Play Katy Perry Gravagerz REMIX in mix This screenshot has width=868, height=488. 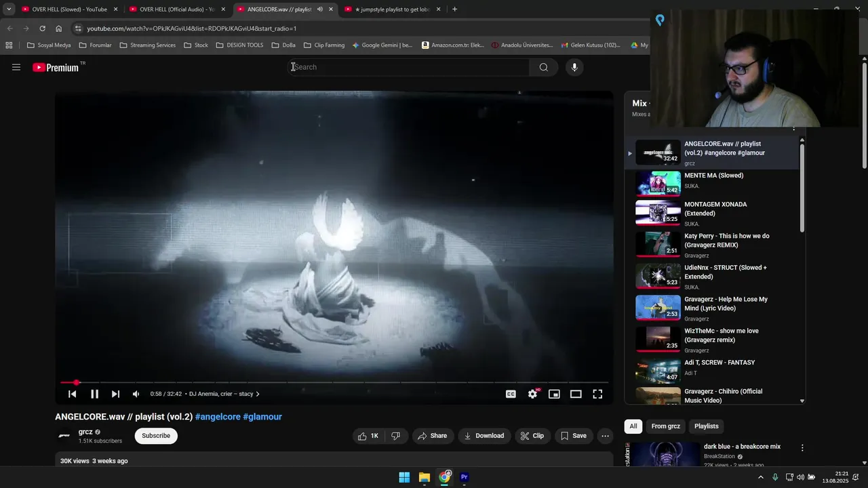tap(712, 245)
